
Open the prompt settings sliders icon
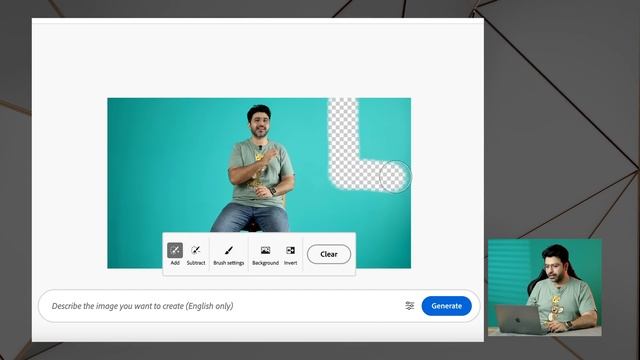tap(410, 305)
